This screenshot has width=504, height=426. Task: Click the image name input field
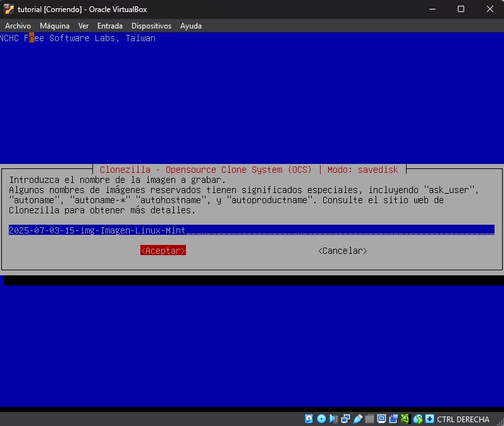coord(251,230)
